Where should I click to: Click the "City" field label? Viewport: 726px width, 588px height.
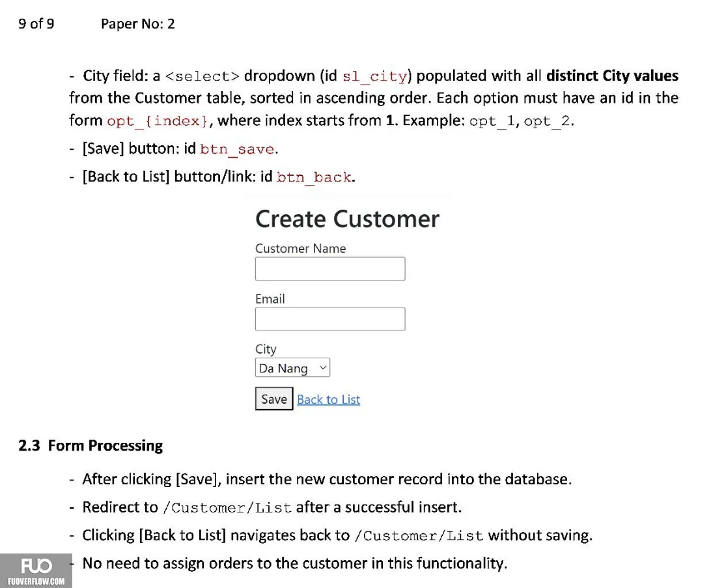pyautogui.click(x=266, y=349)
